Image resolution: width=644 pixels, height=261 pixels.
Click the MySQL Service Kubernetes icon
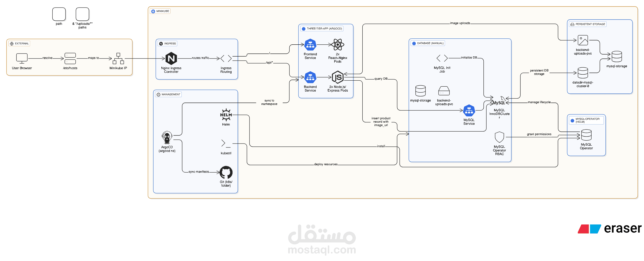469,111
